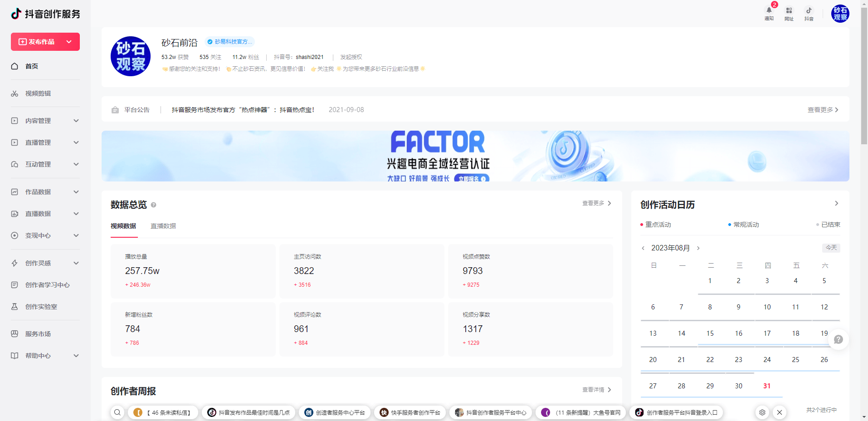
Task: Click the 今天 button in calendar
Action: 831,248
